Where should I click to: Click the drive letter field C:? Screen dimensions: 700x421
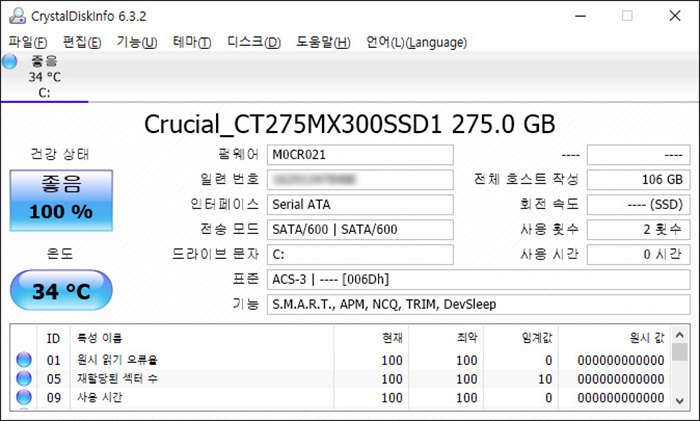point(360,254)
